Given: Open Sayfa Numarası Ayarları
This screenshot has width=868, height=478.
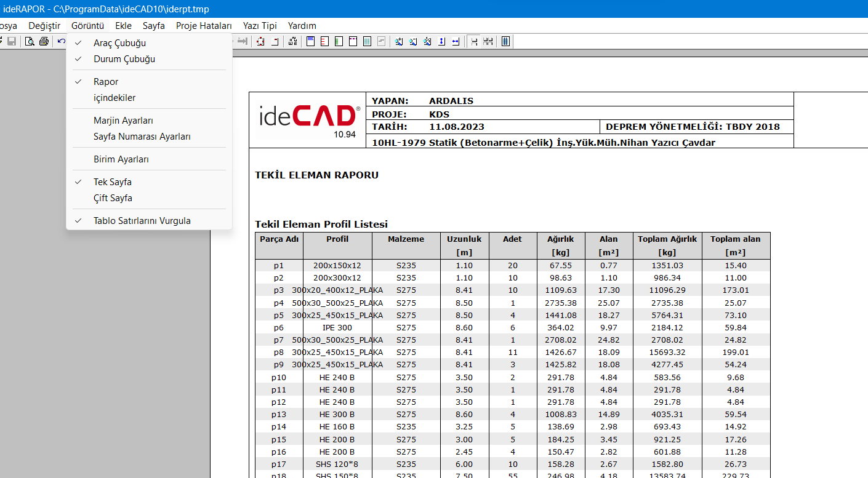Looking at the screenshot, I should coord(149,137).
